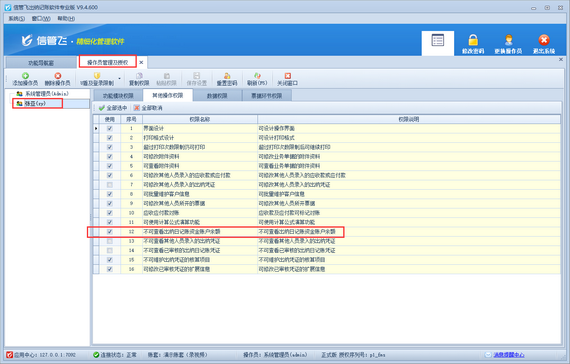Open the 系统(S) menu

[x=17, y=19]
